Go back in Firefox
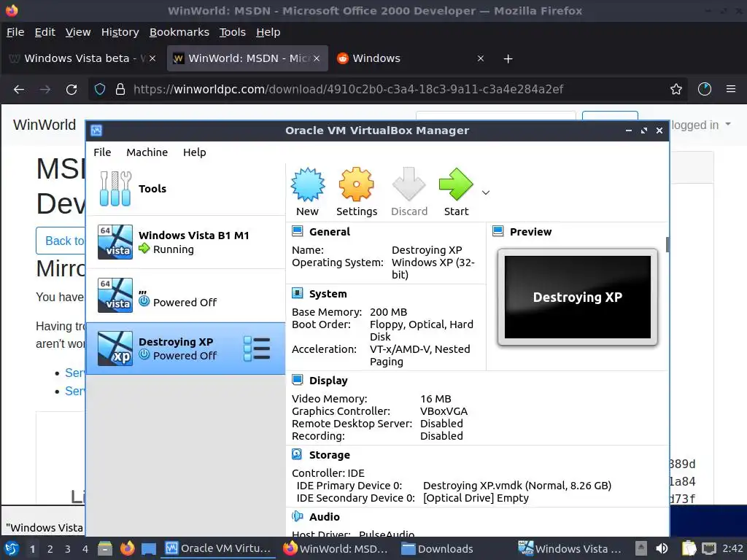The image size is (747, 560). (19, 89)
